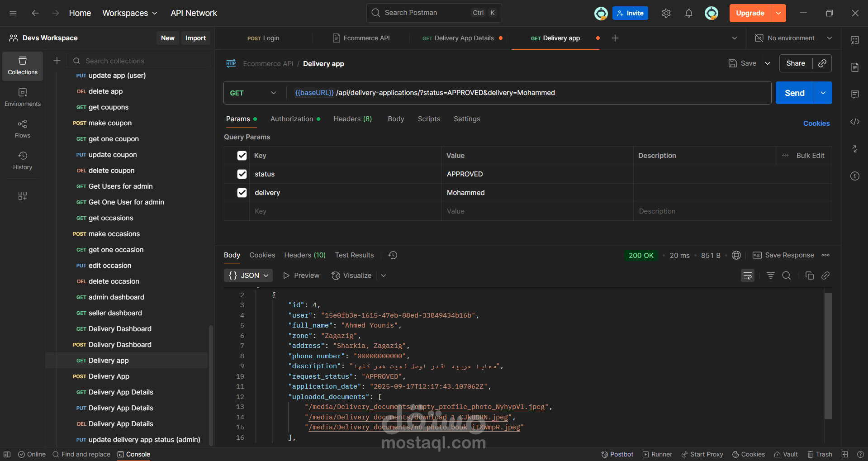The image size is (868, 461).
Task: Copy request link via Share link icon
Action: tap(822, 63)
